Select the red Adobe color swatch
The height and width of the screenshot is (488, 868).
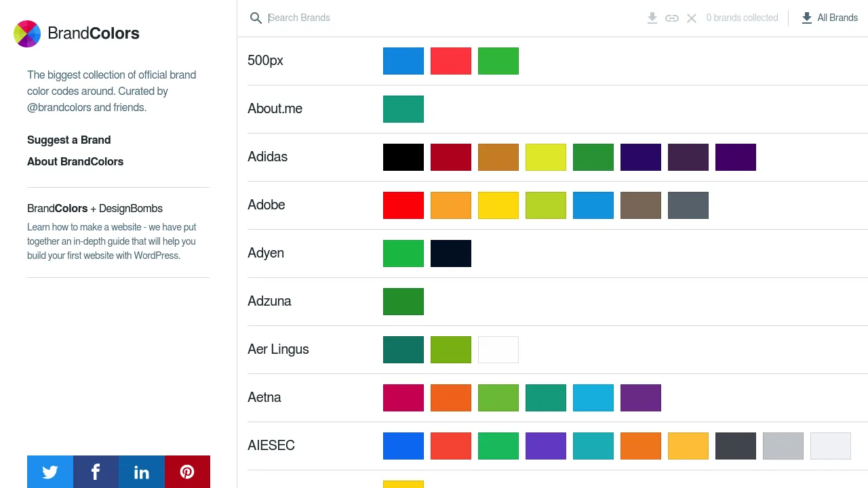pyautogui.click(x=403, y=205)
